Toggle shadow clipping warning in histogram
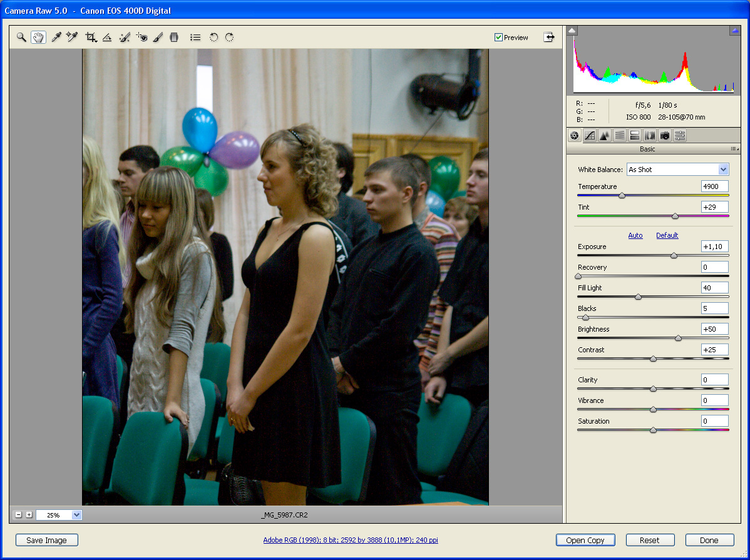Screen dimensions: 750x560 tap(573, 31)
